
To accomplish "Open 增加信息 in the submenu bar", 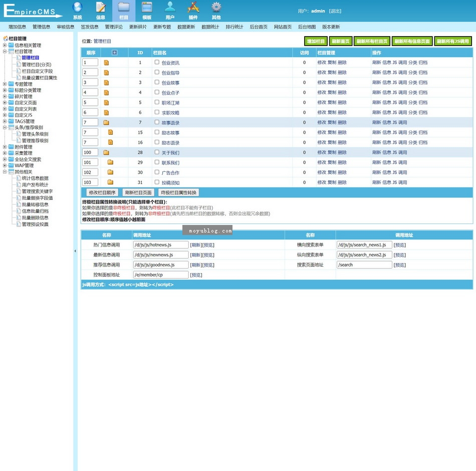I will pyautogui.click(x=18, y=27).
